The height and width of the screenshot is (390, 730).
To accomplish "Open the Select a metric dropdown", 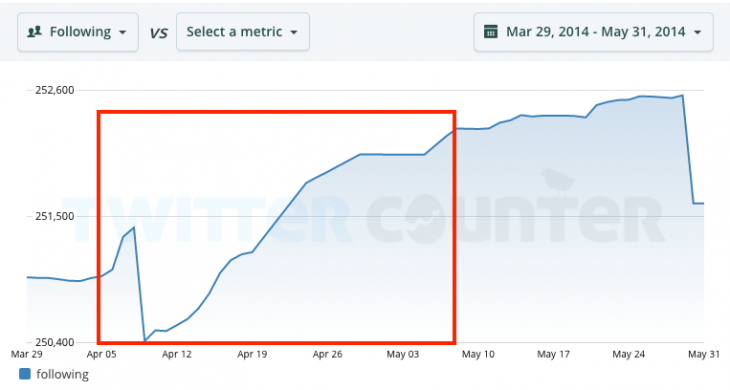I will pos(243,32).
